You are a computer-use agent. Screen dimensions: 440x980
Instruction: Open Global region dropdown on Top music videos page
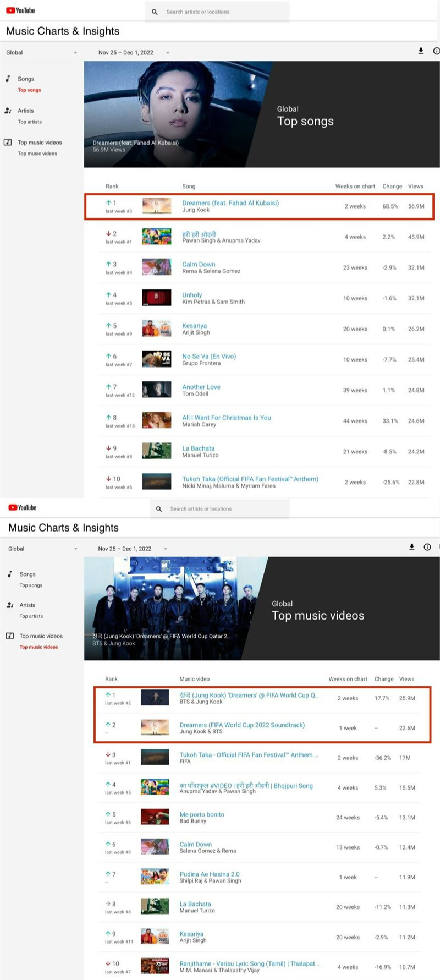pyautogui.click(x=43, y=549)
